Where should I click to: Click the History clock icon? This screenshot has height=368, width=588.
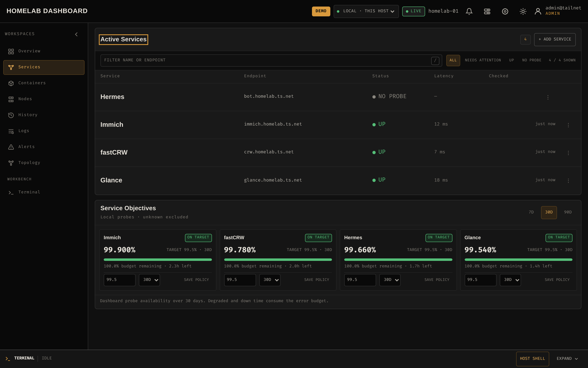pyautogui.click(x=11, y=115)
